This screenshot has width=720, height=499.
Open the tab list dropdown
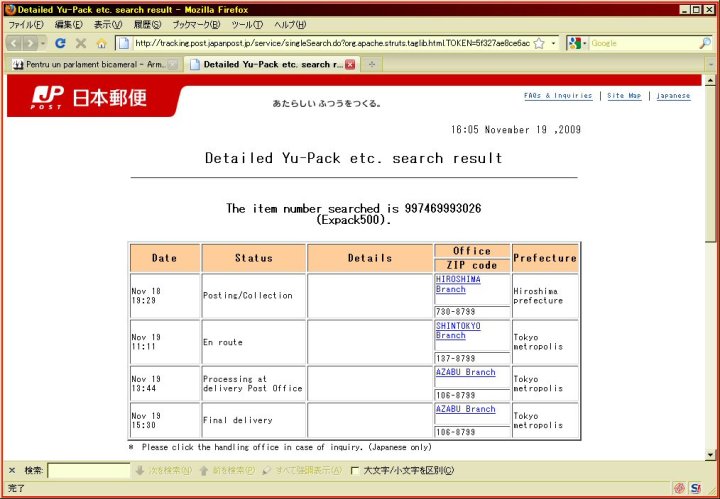pos(711,64)
